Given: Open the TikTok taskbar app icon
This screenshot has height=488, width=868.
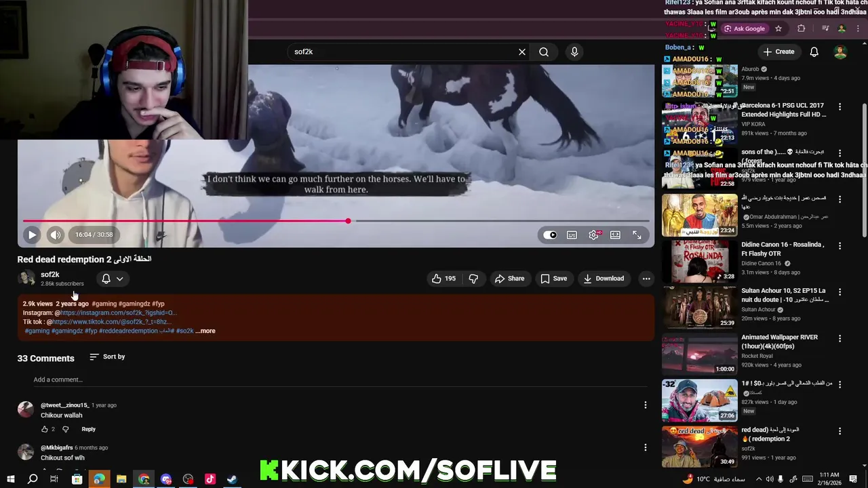Looking at the screenshot, I should [210, 479].
